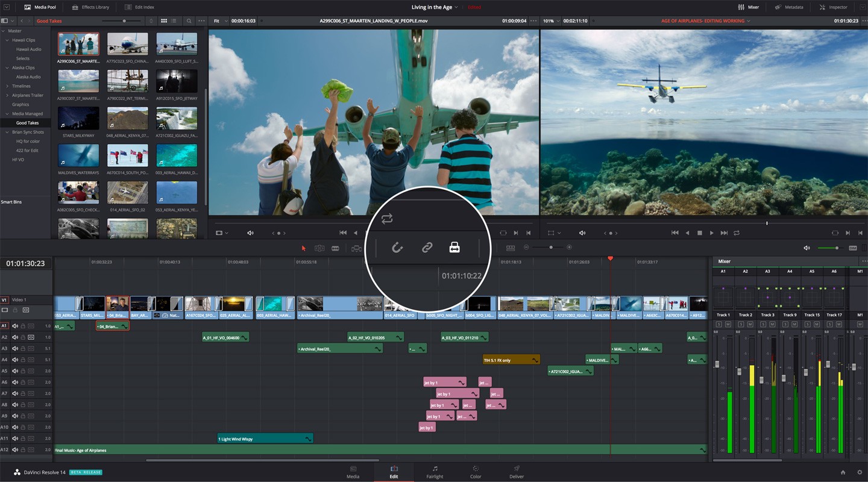Open the Mixer panel options three-dot menu

pos(864,261)
